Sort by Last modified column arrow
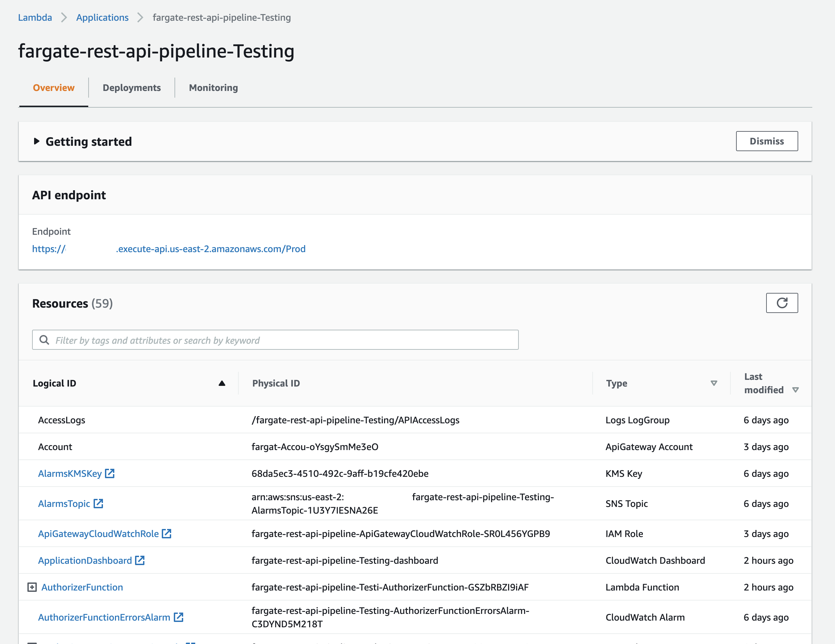 pos(796,390)
